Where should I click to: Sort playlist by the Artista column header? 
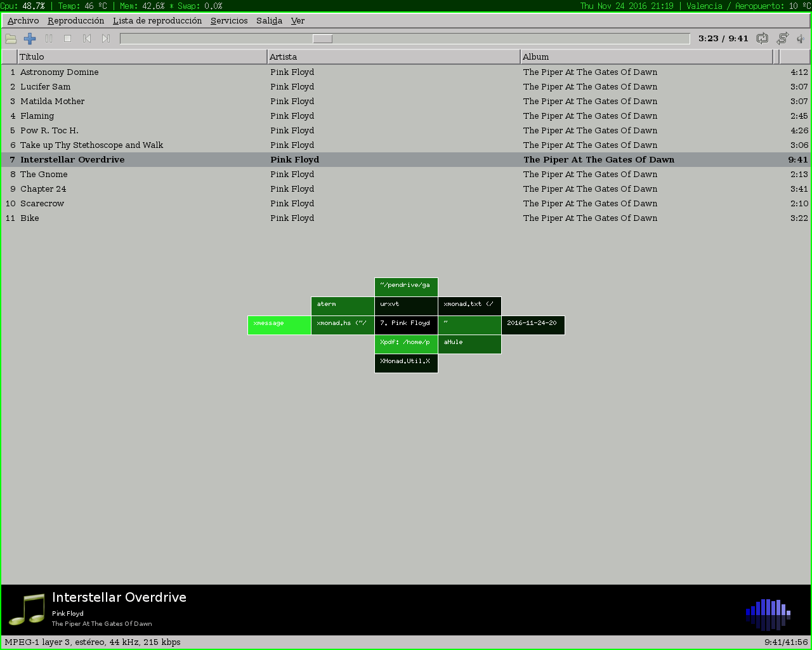pyautogui.click(x=393, y=57)
